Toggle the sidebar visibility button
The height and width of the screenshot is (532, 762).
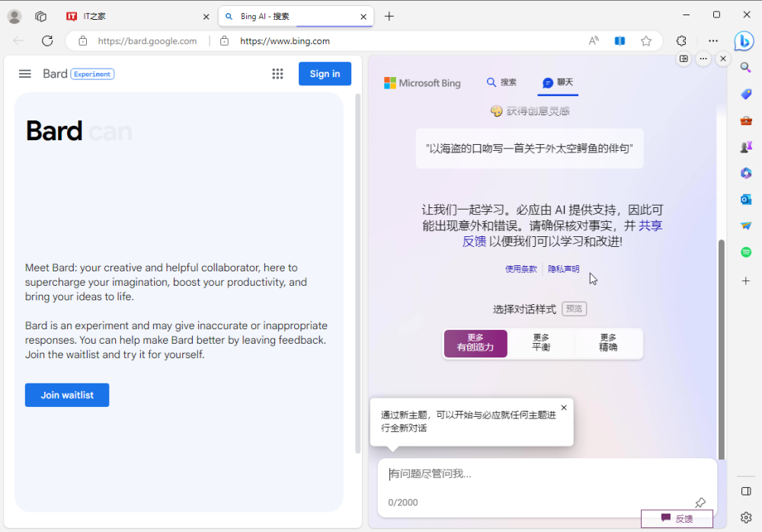[746, 491]
